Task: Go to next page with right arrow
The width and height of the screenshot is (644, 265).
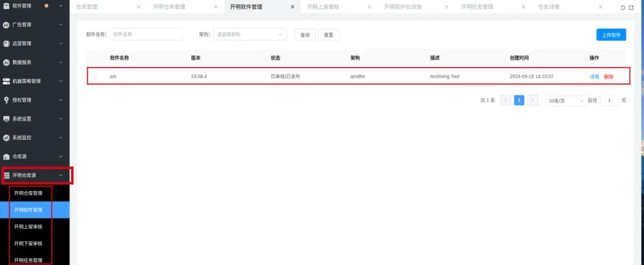Action: pyautogui.click(x=532, y=100)
